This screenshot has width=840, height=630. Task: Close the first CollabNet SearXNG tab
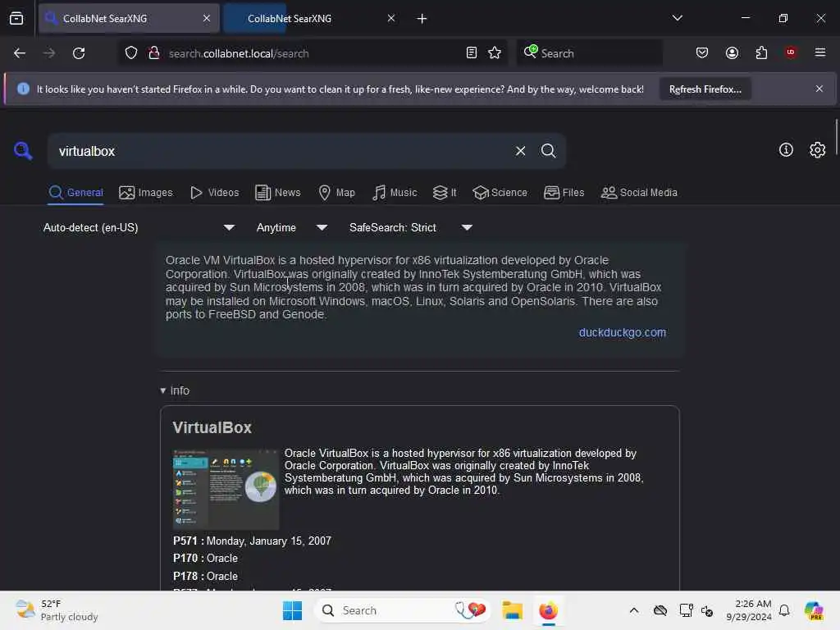pyautogui.click(x=207, y=18)
